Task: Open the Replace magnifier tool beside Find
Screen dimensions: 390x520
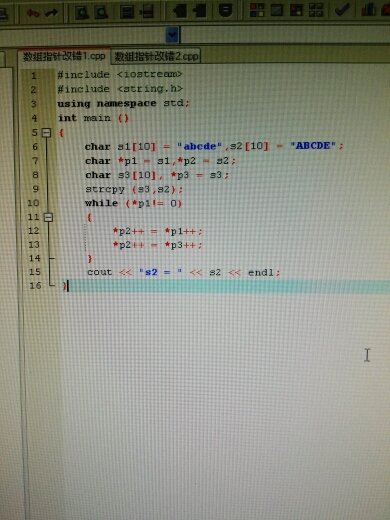Action: coord(101,13)
